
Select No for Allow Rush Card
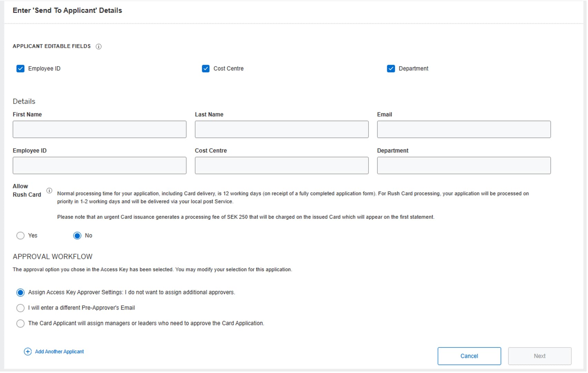click(x=77, y=235)
